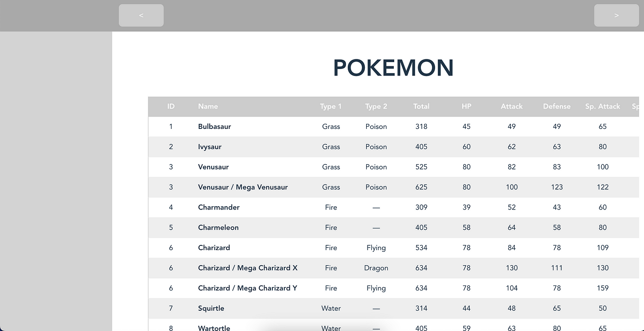The width and height of the screenshot is (644, 331).
Task: Click Ivysaur's Sp. Attack value 80
Action: pyautogui.click(x=603, y=147)
